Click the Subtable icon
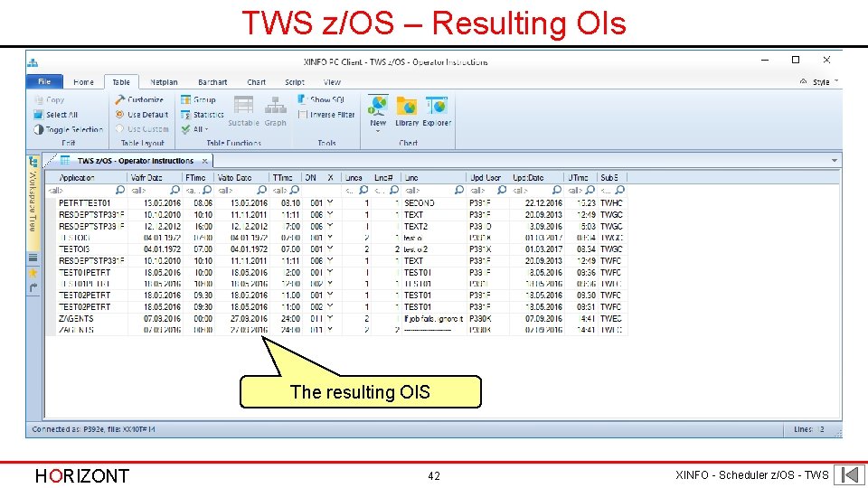Image resolution: width=868 pixels, height=488 pixels. [243, 105]
